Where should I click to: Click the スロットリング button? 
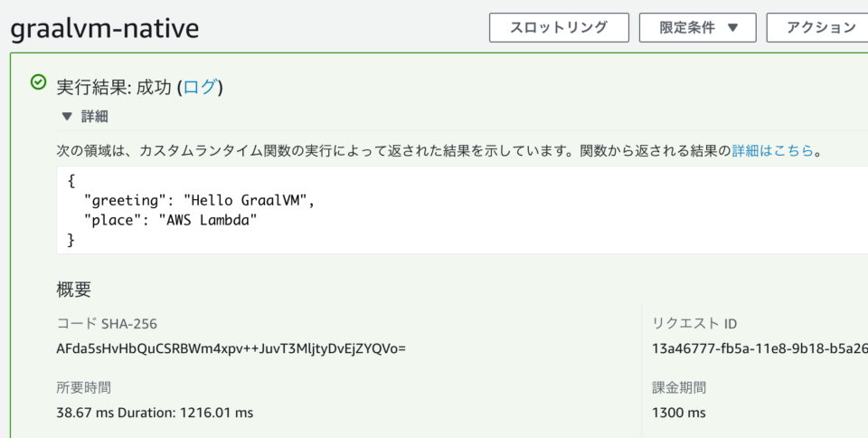point(559,28)
